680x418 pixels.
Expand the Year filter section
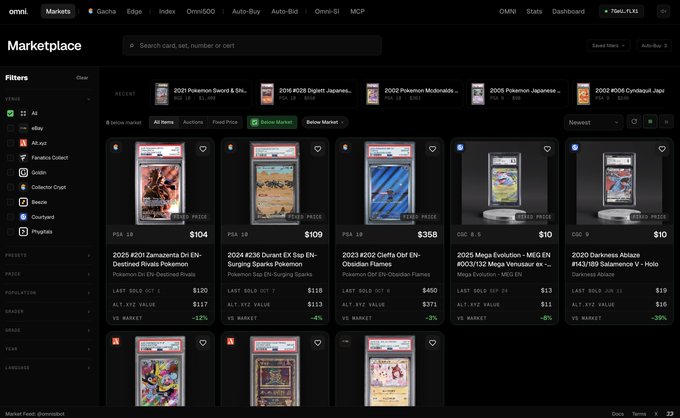pyautogui.click(x=48, y=349)
